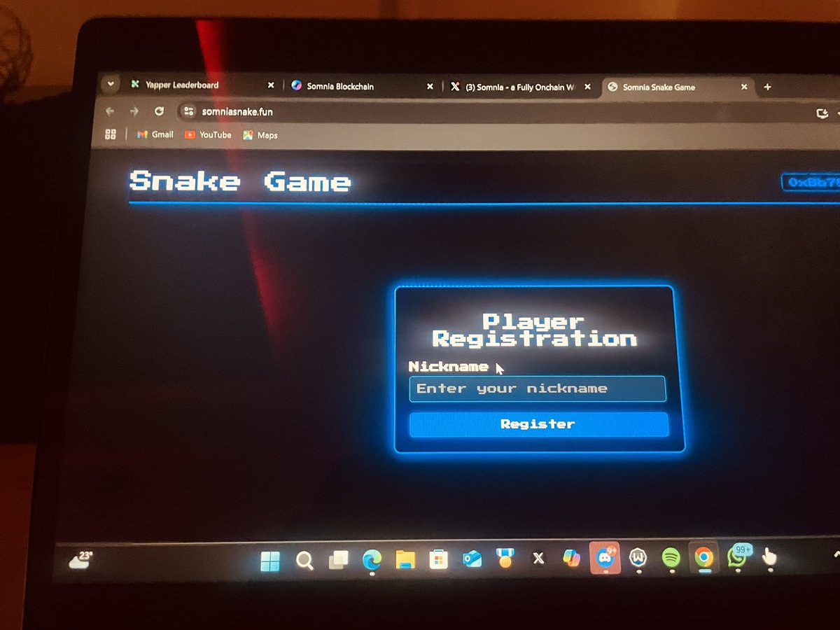Open WhatsApp with 99+ badge

[x=738, y=556]
